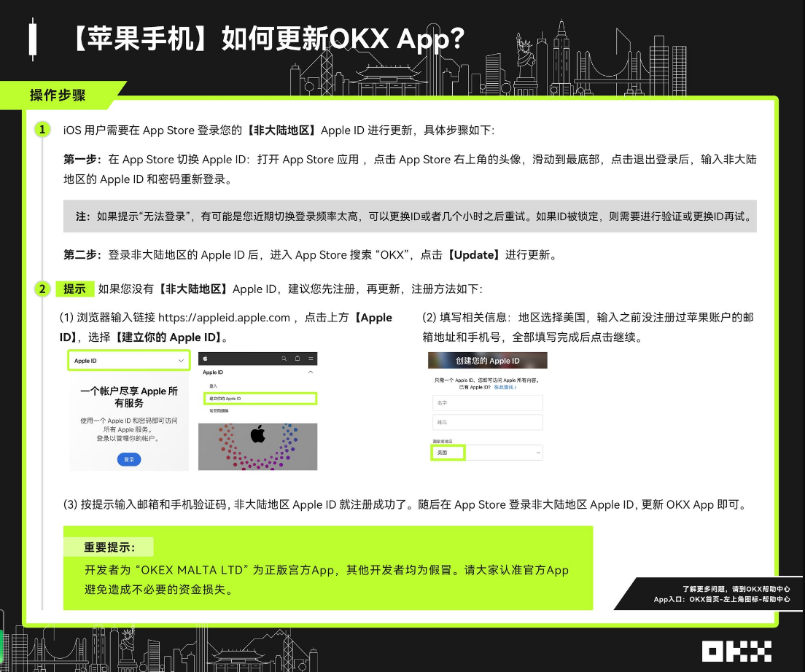Open the shopping bag icon in Apple nav
The width and height of the screenshot is (805, 672).
[297, 359]
